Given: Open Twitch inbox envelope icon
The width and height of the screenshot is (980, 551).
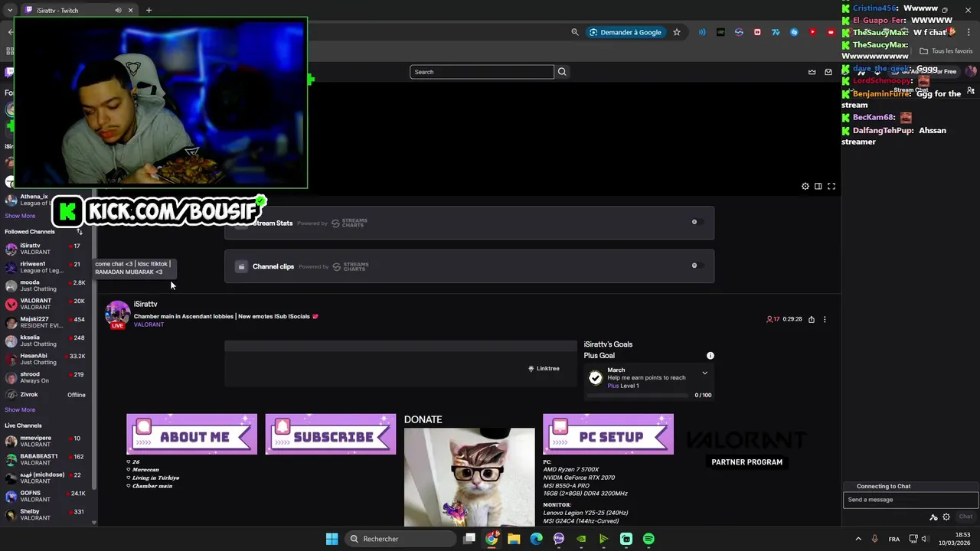Looking at the screenshot, I should tap(828, 72).
